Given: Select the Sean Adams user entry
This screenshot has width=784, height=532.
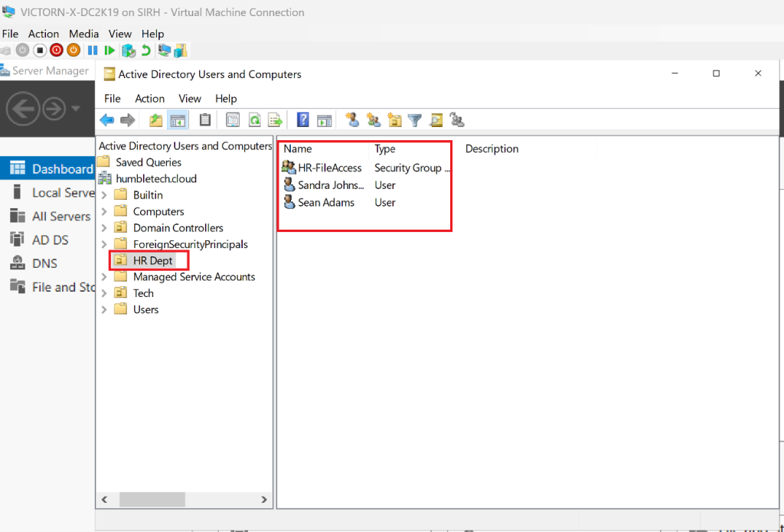Looking at the screenshot, I should tap(325, 203).
